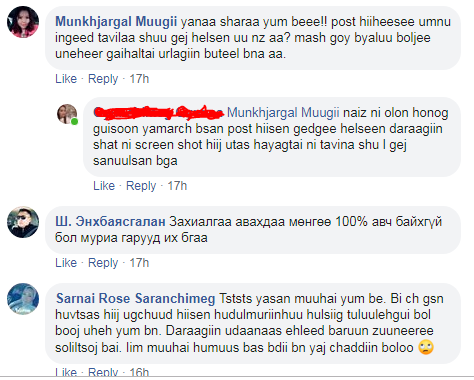The width and height of the screenshot is (474, 380).
Task: Open the avatar of the redacted replier
Action: (67, 114)
